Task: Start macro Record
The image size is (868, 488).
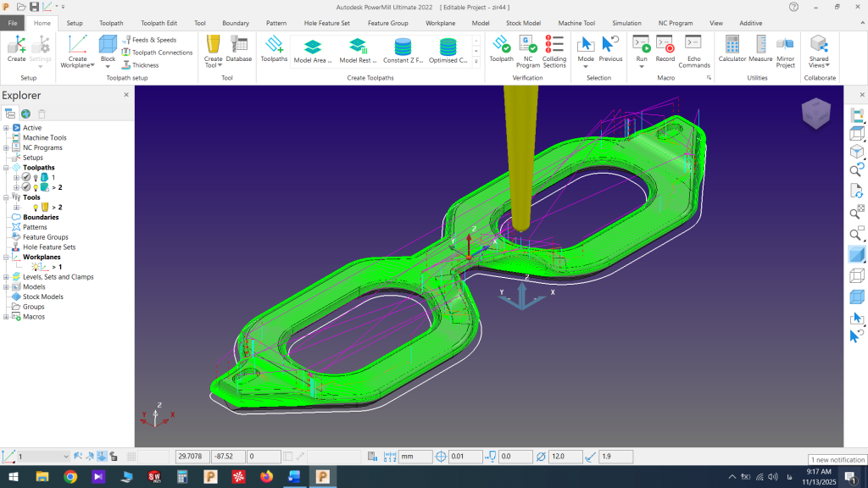Action: point(665,48)
